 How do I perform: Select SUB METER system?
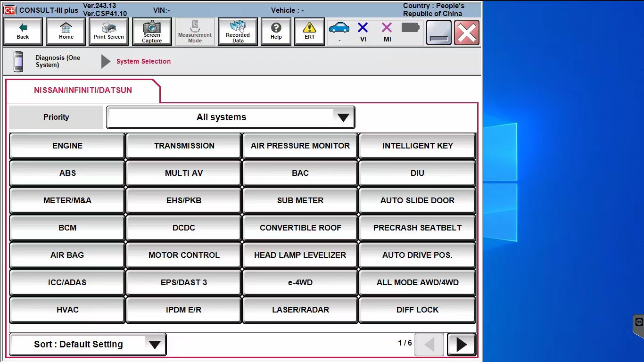pyautogui.click(x=300, y=200)
